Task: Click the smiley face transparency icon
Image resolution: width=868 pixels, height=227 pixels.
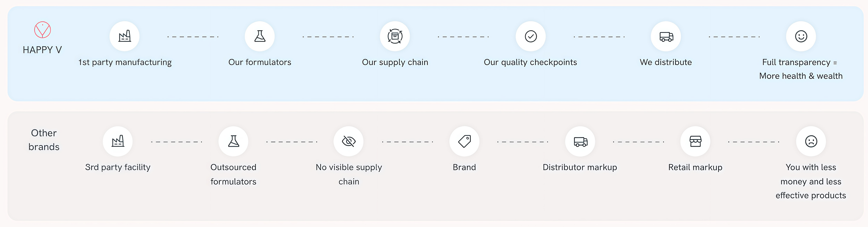Action: pyautogui.click(x=801, y=36)
